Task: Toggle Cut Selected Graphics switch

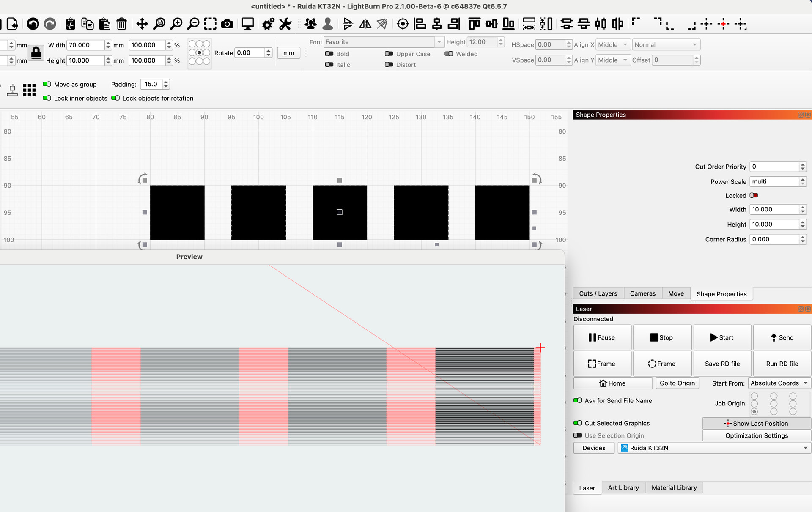Action: (577, 423)
